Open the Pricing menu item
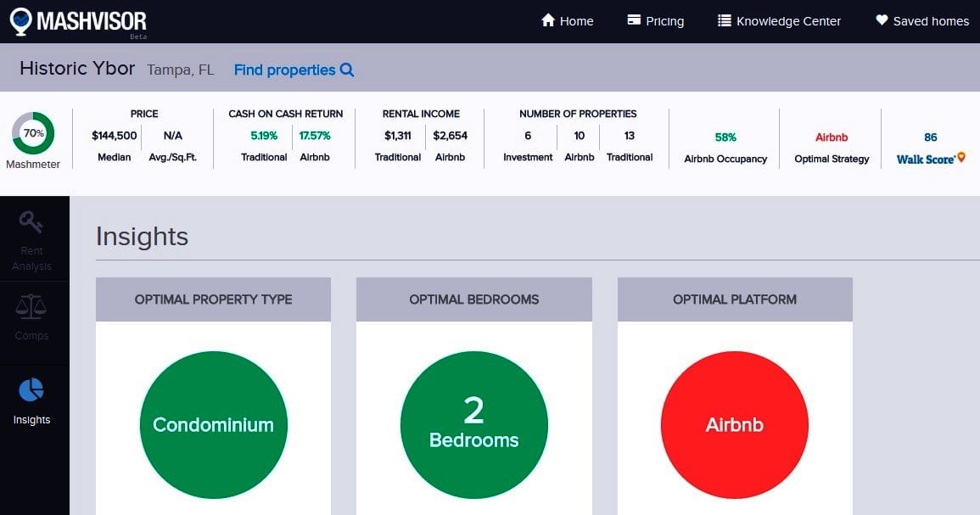This screenshot has width=980, height=515. [664, 21]
